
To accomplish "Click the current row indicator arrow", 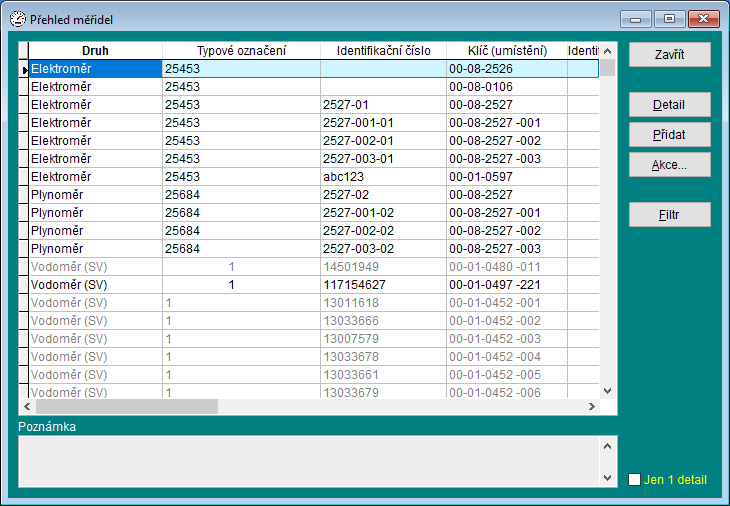I will click(23, 69).
